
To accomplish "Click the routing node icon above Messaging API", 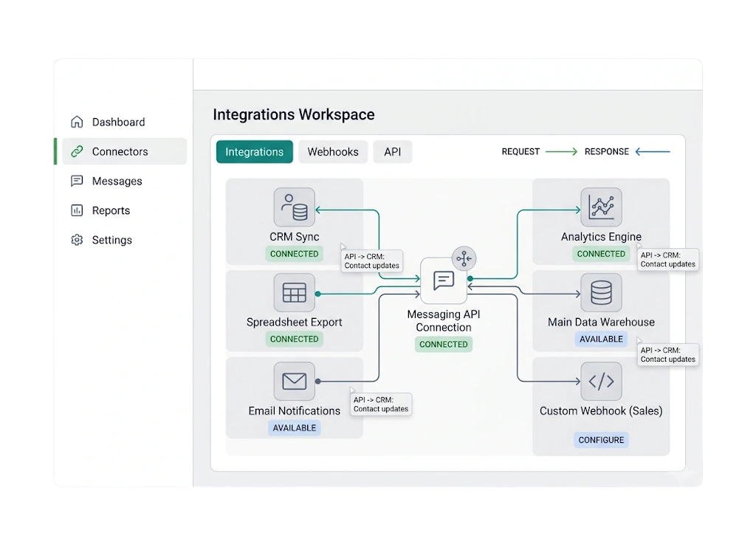I will point(464,258).
